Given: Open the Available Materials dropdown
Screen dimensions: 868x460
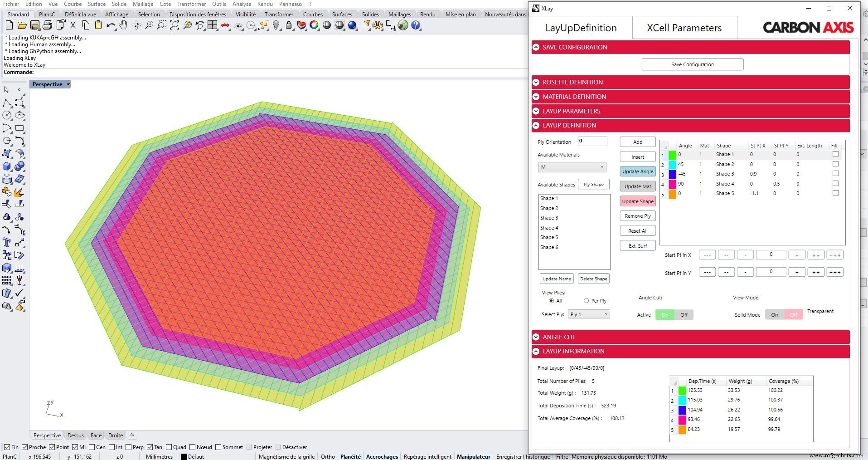Looking at the screenshot, I should point(572,167).
